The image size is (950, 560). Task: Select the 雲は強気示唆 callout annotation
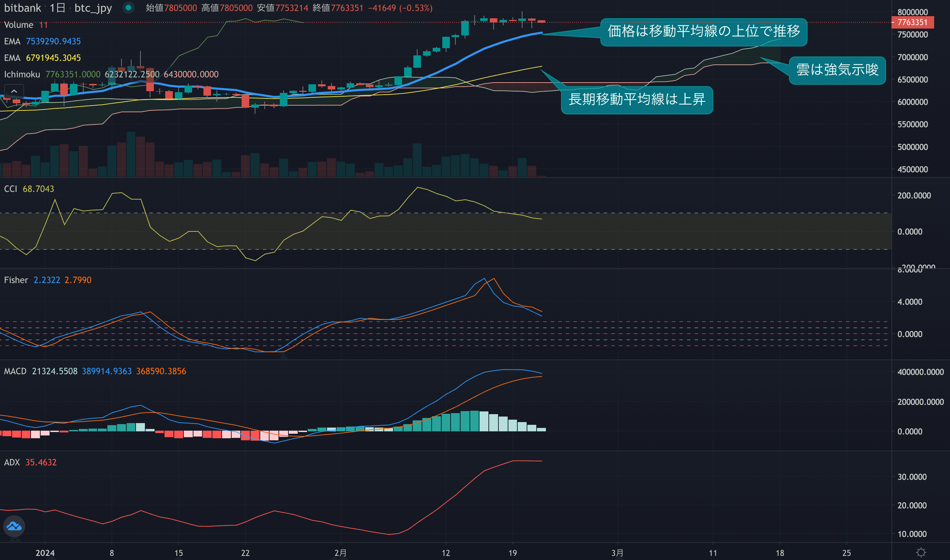837,70
